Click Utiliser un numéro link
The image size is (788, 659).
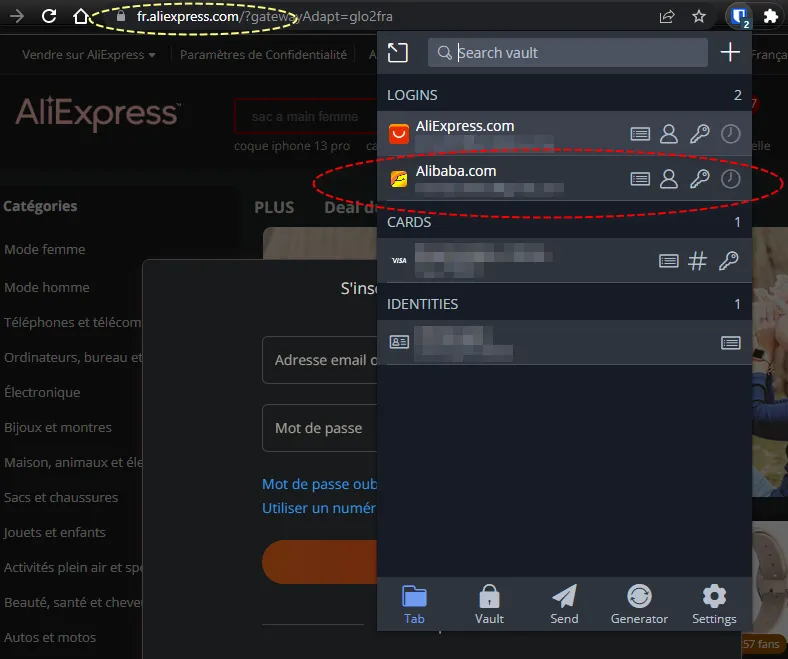click(319, 508)
